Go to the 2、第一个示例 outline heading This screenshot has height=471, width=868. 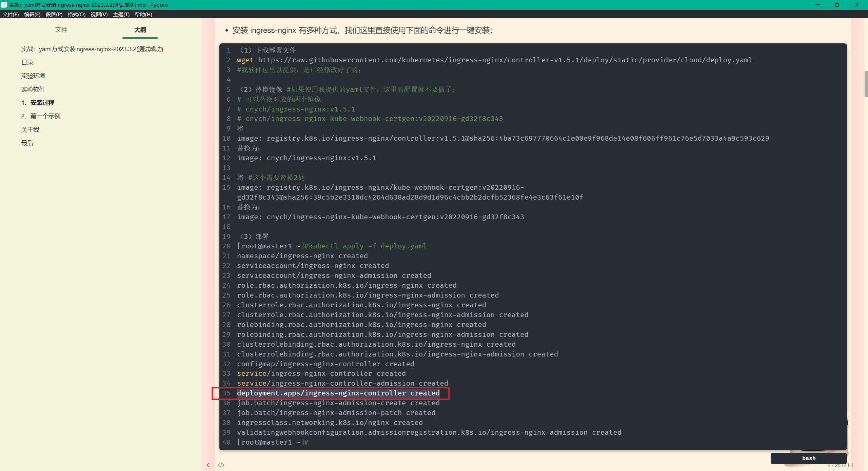[x=41, y=116]
